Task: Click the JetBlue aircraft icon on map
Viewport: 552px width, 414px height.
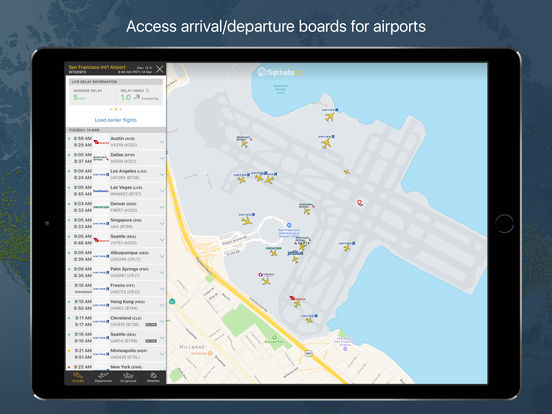Action: 295,260
